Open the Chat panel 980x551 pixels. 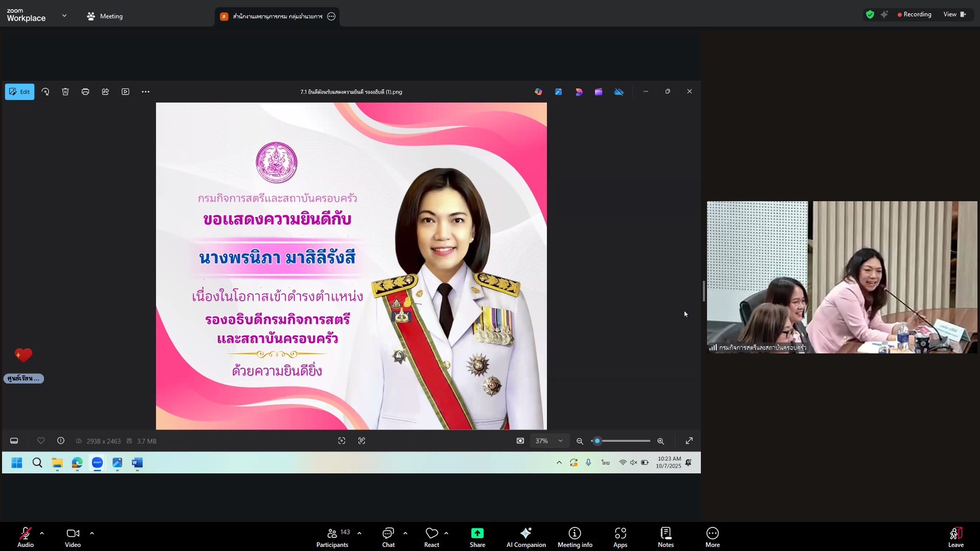point(388,537)
